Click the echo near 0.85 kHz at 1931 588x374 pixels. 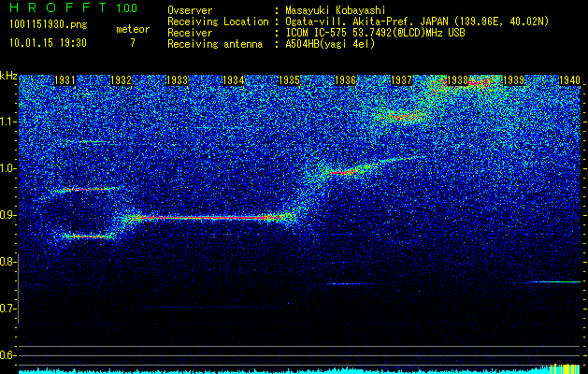click(87, 237)
